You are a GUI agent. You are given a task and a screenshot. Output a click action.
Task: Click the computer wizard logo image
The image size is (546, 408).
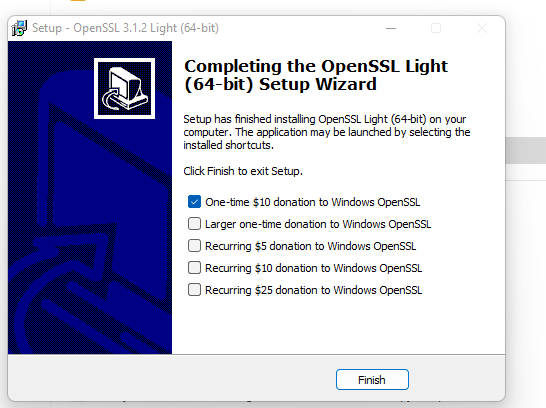124,88
